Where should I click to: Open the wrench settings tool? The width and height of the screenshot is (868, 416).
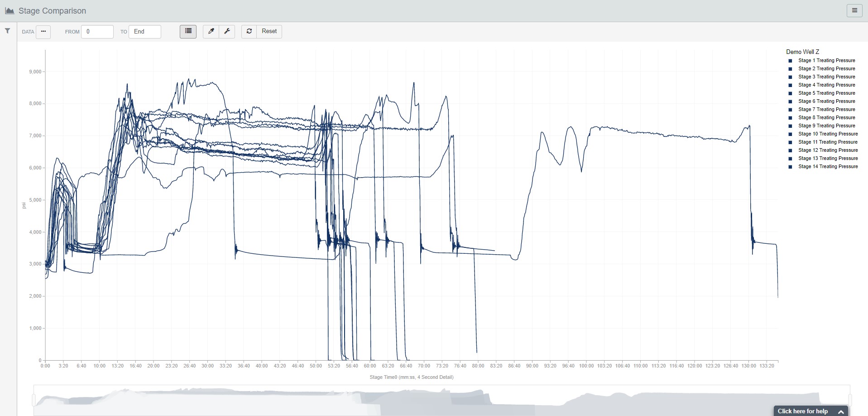click(227, 31)
